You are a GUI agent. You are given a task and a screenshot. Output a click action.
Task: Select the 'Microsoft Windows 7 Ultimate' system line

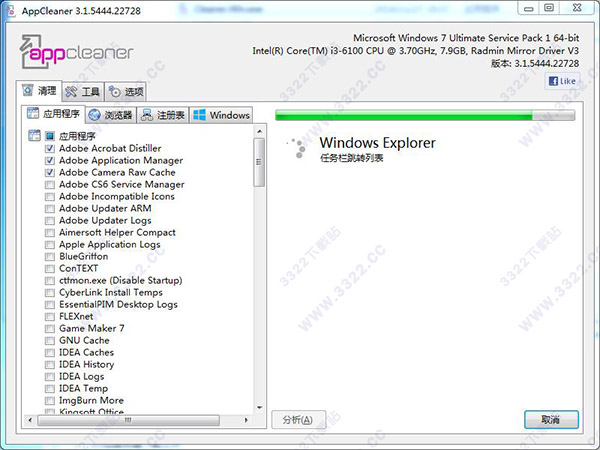pyautogui.click(x=466, y=38)
